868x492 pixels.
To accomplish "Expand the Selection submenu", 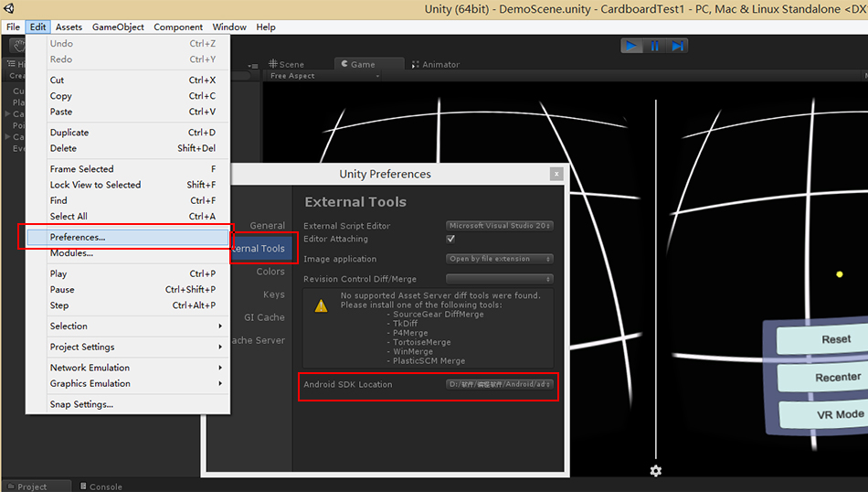I will click(x=128, y=326).
